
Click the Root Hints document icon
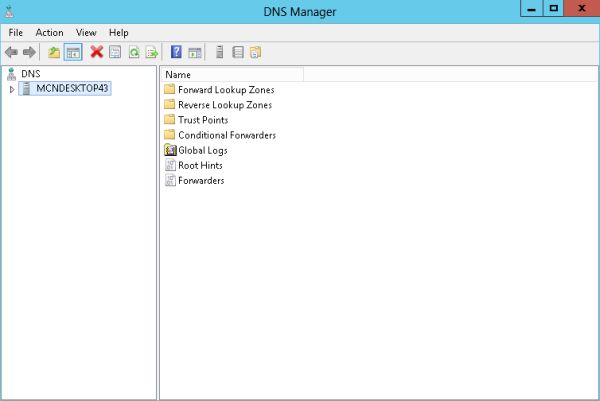click(170, 165)
